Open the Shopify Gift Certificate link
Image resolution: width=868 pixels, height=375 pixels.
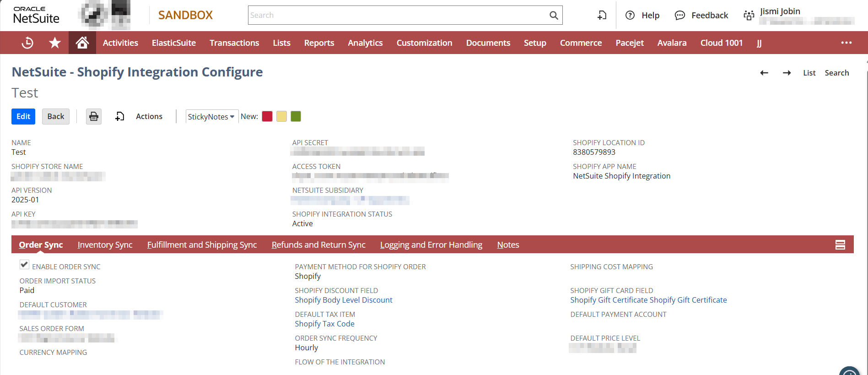pos(648,300)
